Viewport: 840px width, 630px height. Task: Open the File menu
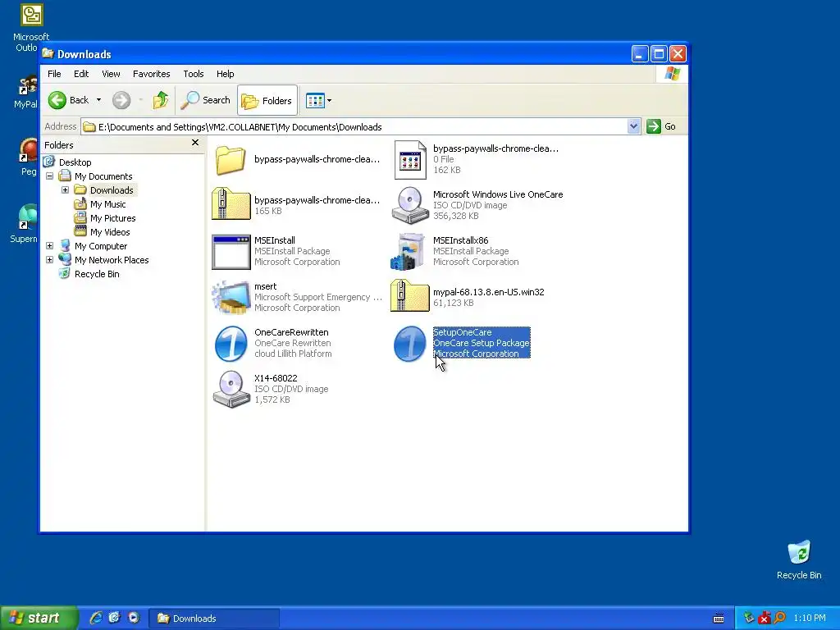point(54,74)
